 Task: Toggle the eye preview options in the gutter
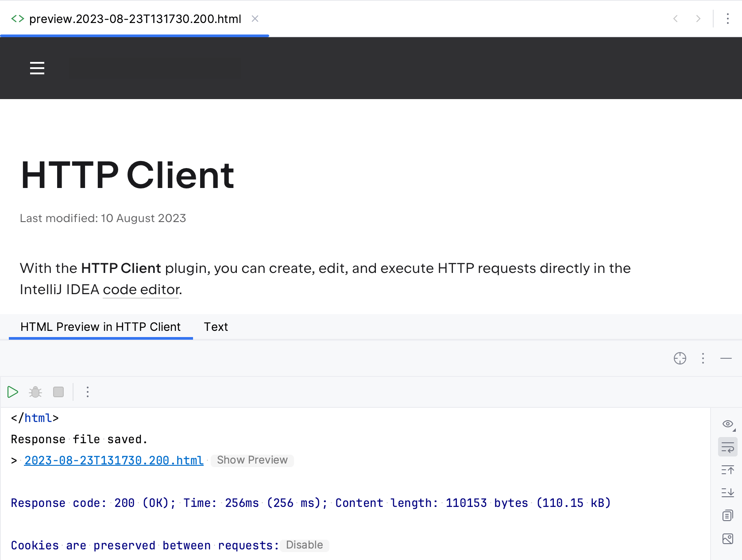click(727, 424)
